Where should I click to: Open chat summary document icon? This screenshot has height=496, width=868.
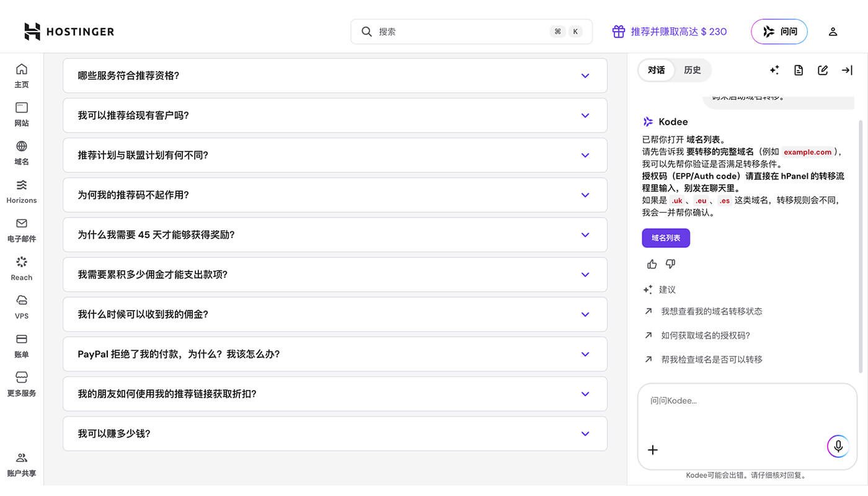click(x=798, y=70)
